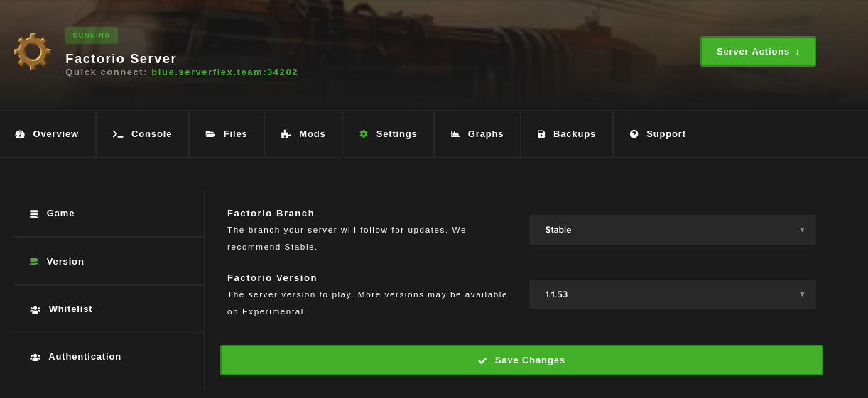
Task: Open the Factorio Branch dropdown showing Stable
Action: (673, 230)
